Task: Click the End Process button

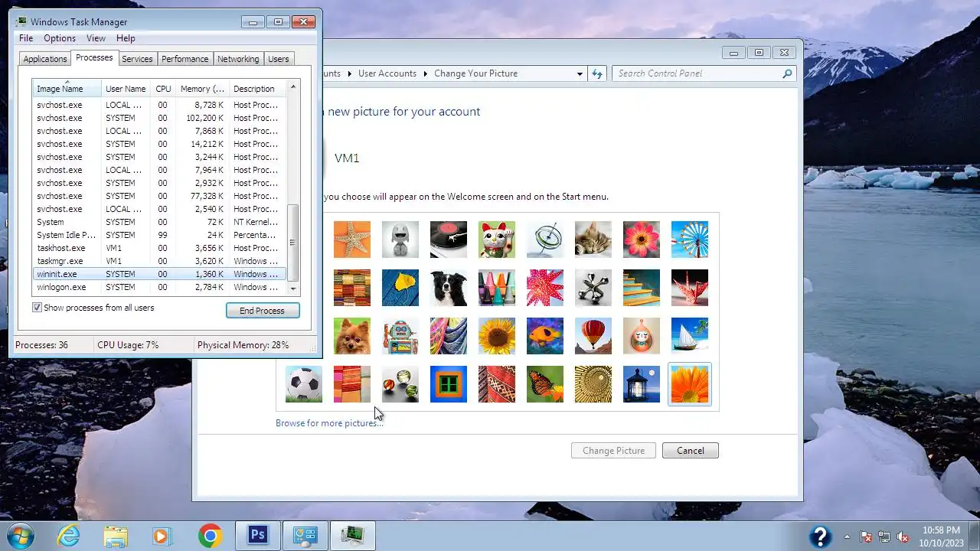Action: [263, 311]
